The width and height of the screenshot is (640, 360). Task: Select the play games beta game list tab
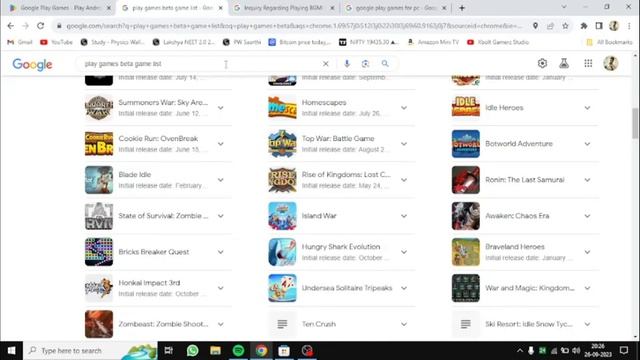coord(172,8)
